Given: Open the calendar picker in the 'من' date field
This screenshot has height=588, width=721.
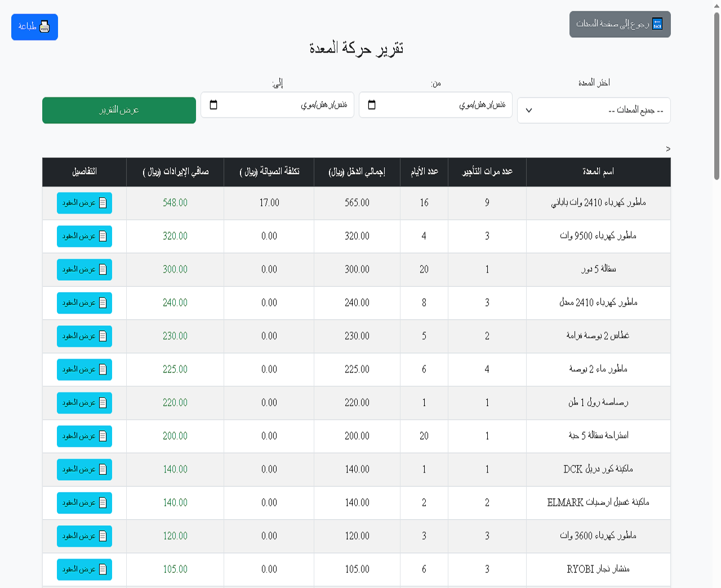Looking at the screenshot, I should (x=372, y=105).
